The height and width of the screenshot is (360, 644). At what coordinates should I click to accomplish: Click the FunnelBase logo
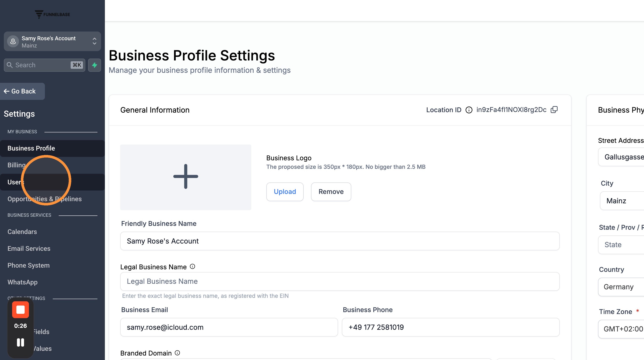pos(52,14)
